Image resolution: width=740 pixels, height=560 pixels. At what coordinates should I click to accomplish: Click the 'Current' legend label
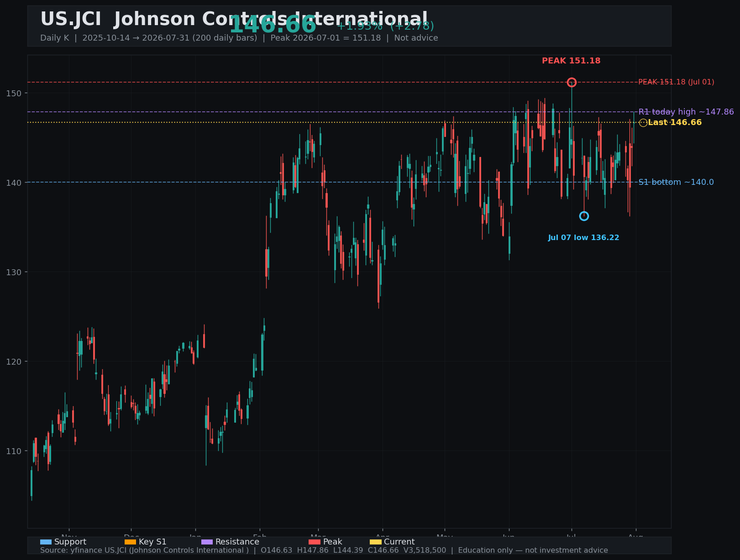[399, 542]
